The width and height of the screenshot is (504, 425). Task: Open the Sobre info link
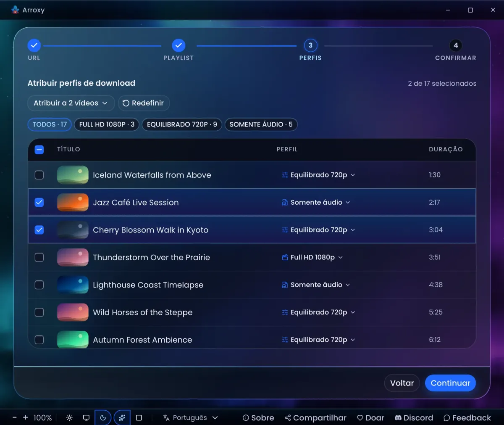click(258, 418)
